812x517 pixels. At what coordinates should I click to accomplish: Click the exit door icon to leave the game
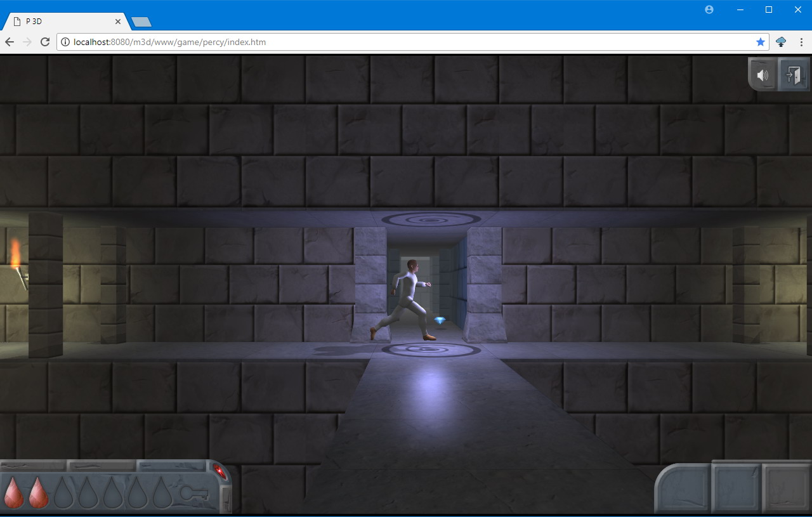pos(793,74)
